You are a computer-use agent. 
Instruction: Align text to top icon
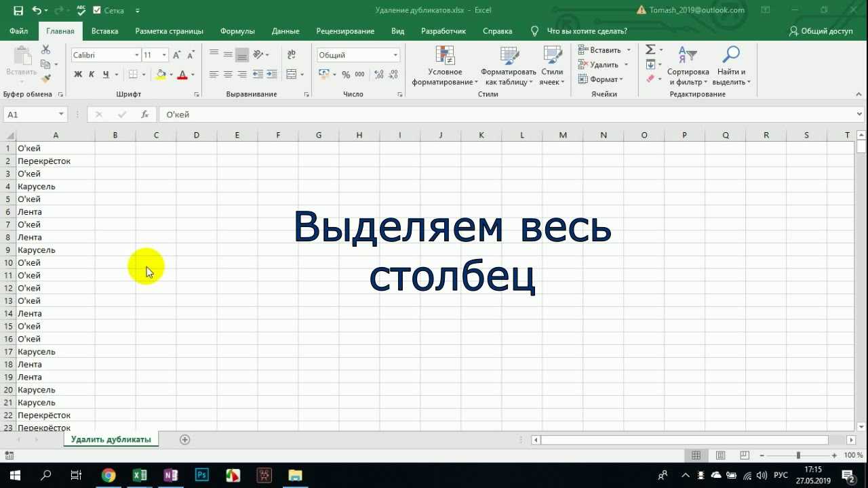pos(214,54)
